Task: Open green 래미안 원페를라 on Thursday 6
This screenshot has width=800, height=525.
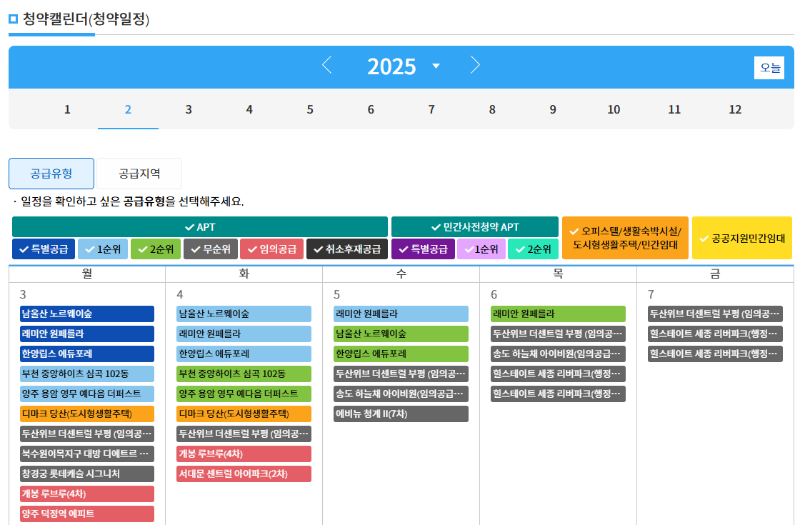Action: coord(558,314)
